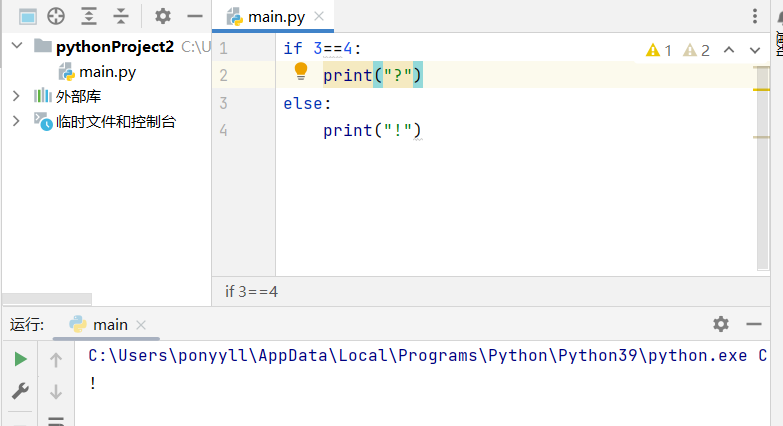Jump to next highlighted error arrow
Image resolution: width=783 pixels, height=426 pixels.
tap(755, 50)
